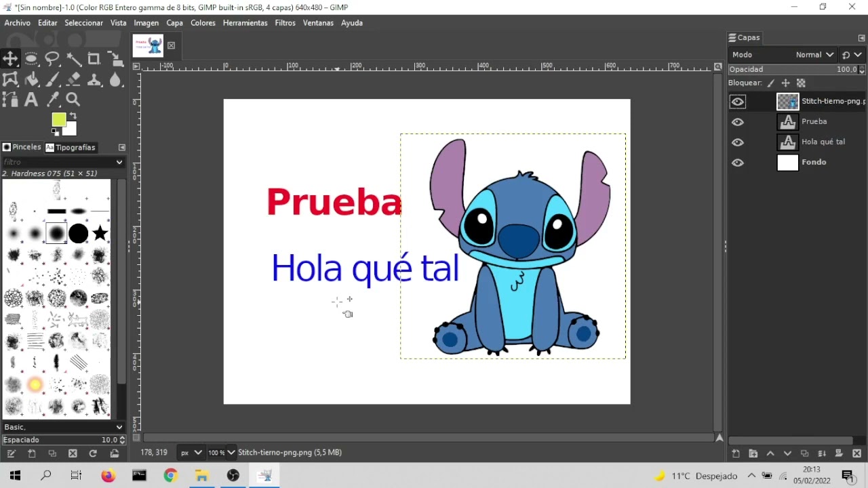The image size is (868, 488).
Task: Click the foreground yellow-green color swatch
Action: pyautogui.click(x=58, y=119)
